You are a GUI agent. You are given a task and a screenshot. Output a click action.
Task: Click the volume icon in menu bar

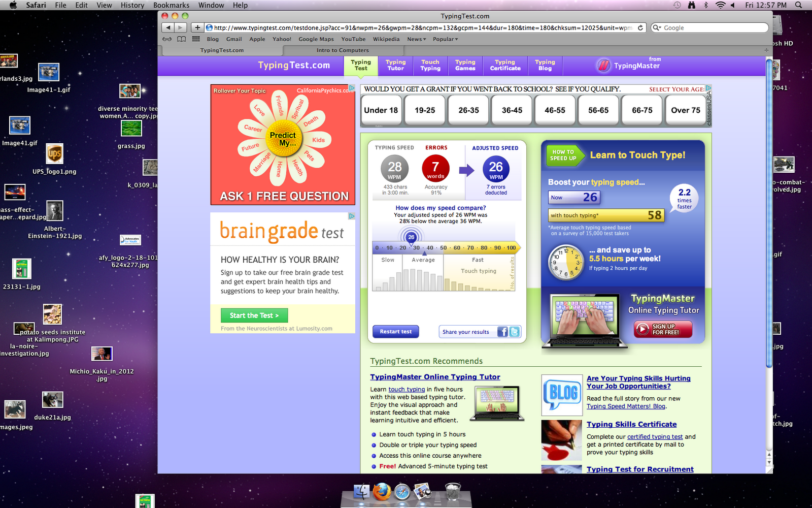[734, 5]
